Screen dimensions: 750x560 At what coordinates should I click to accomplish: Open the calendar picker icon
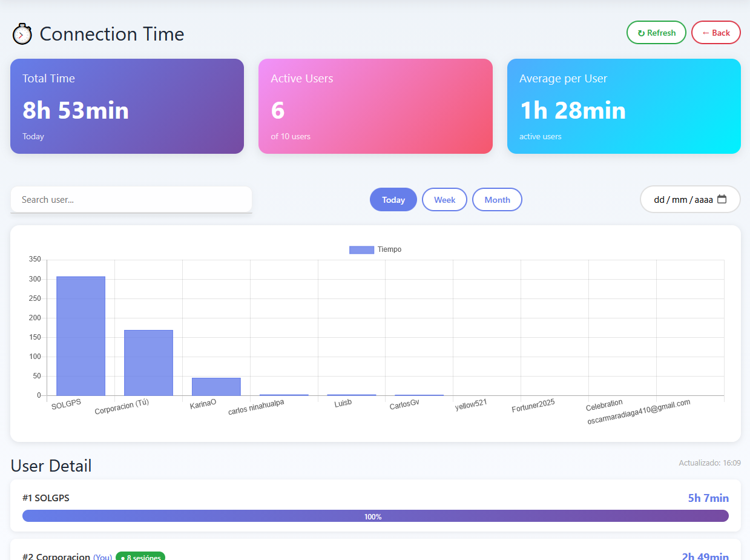[x=722, y=199]
